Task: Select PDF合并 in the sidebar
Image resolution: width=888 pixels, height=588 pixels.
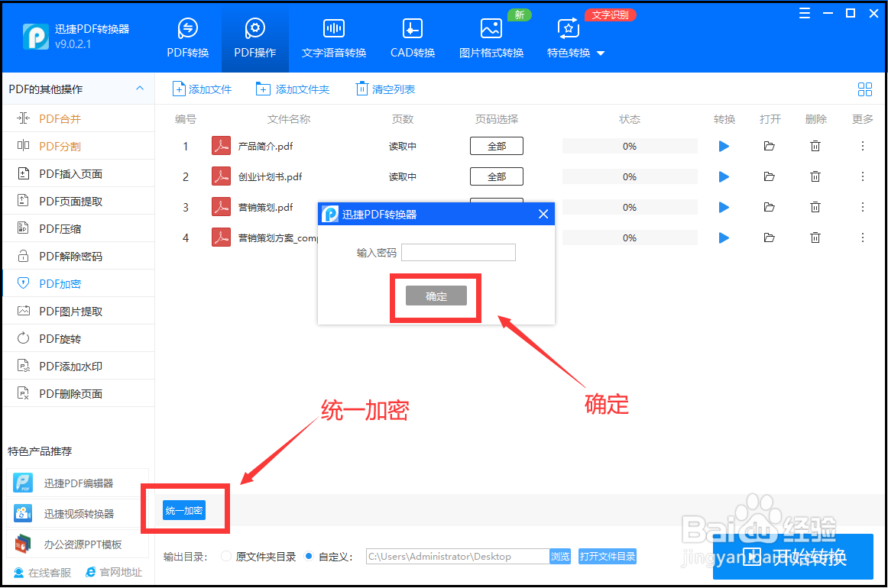Action: 78,118
